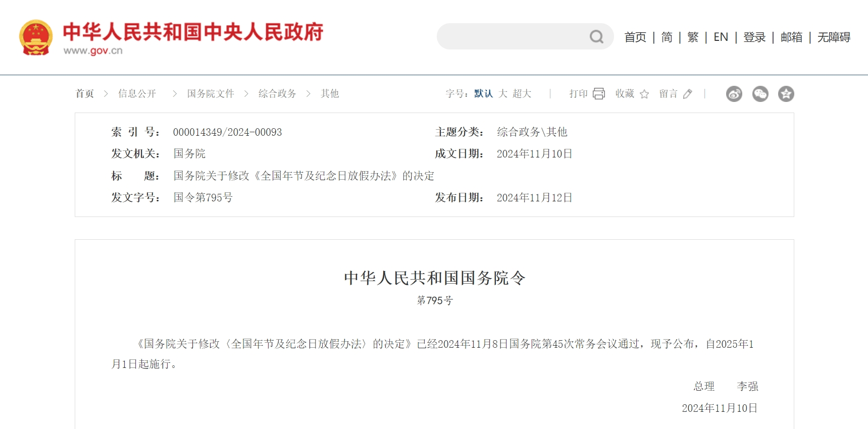Share to Weibo via round icon

click(734, 94)
